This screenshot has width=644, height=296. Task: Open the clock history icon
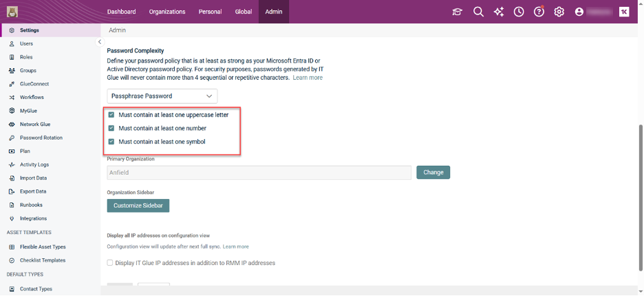tap(519, 12)
